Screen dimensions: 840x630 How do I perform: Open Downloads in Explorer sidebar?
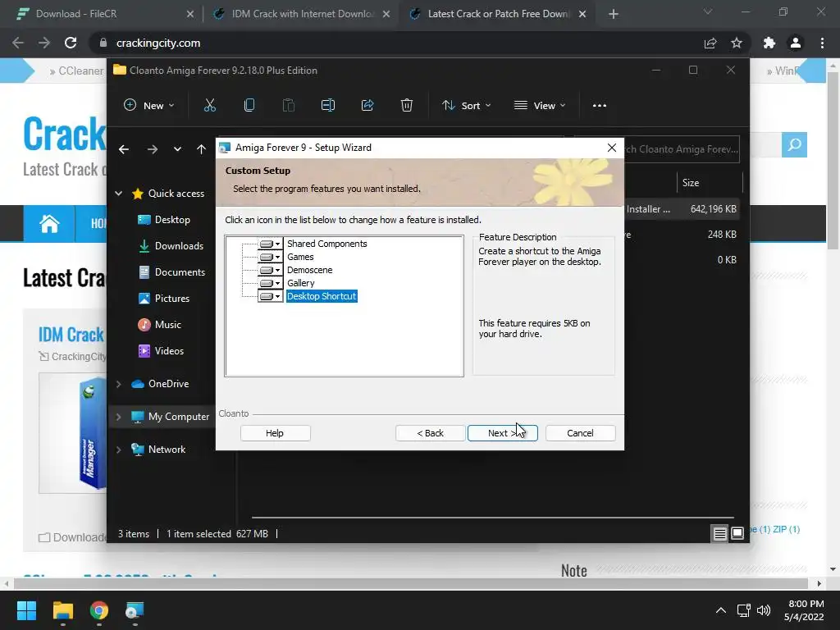click(x=171, y=246)
